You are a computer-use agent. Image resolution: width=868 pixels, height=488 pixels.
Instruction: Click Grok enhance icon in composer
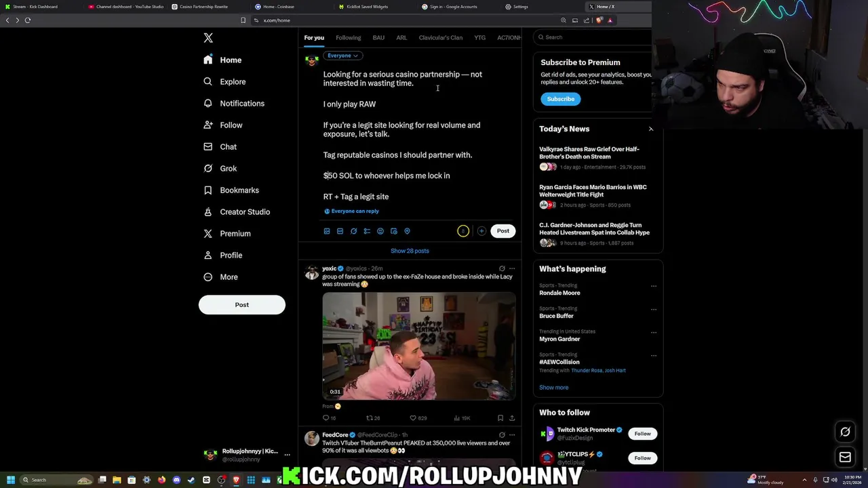point(353,231)
